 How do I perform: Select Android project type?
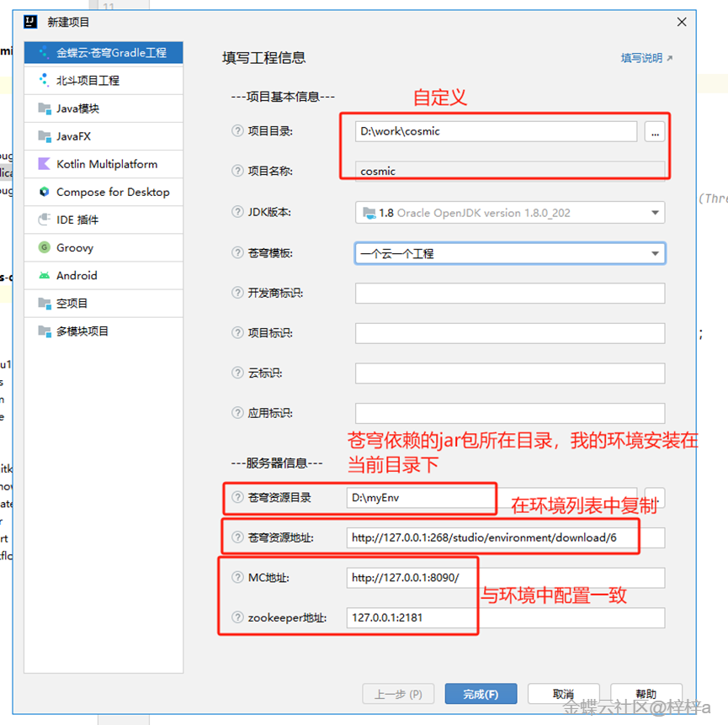[104, 275]
